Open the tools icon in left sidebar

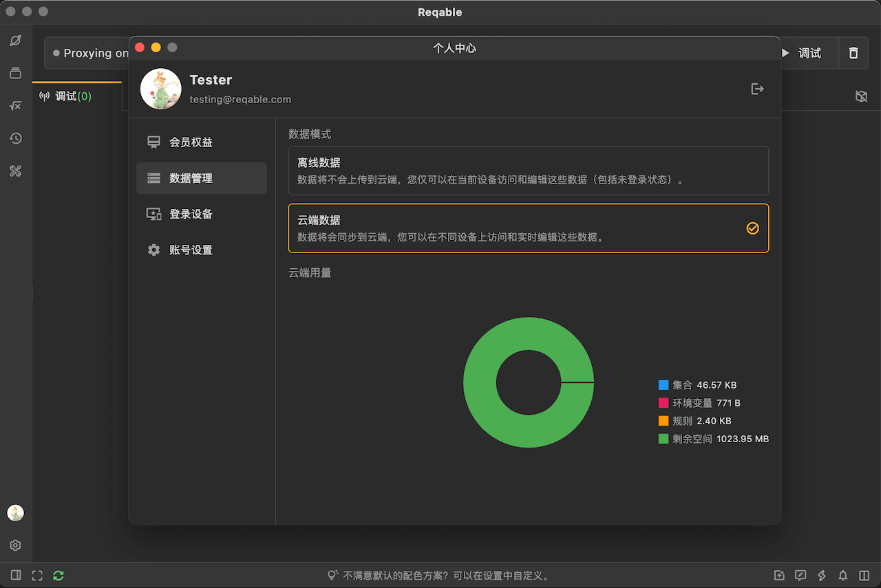[x=15, y=171]
